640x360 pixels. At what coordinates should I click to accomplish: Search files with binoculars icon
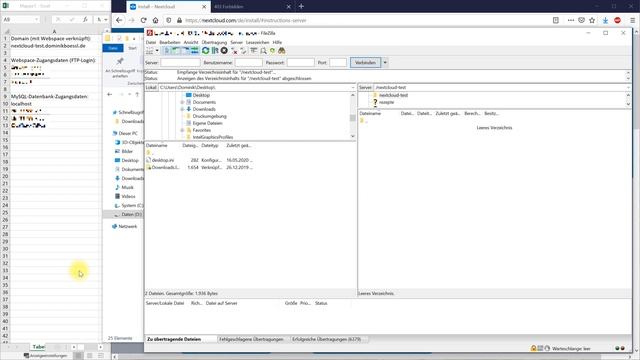[x=282, y=51]
